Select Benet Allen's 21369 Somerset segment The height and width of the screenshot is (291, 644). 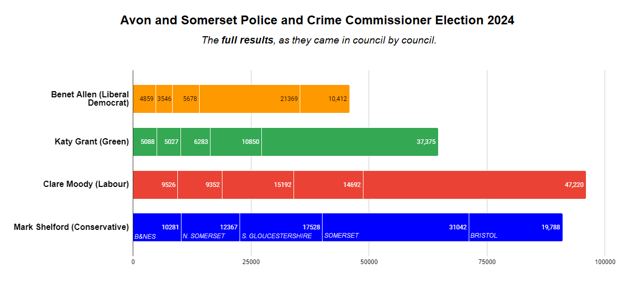click(x=249, y=99)
